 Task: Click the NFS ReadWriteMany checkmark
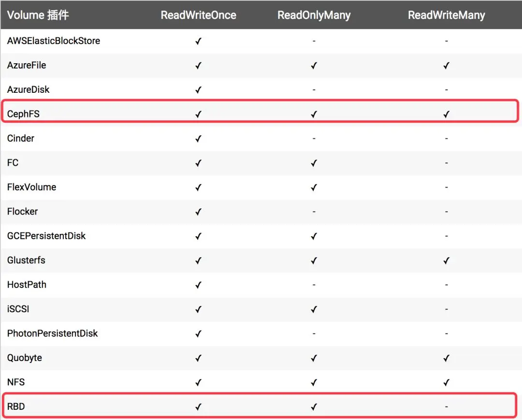pos(447,383)
